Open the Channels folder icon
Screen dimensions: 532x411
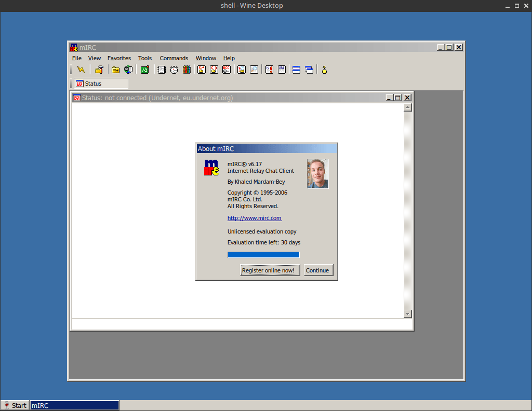(x=116, y=70)
